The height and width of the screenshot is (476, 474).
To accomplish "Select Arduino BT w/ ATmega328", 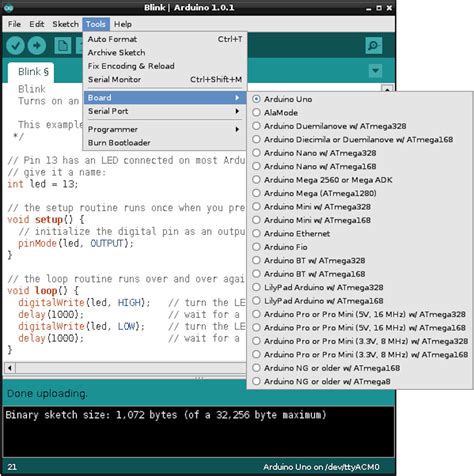I will (360, 260).
